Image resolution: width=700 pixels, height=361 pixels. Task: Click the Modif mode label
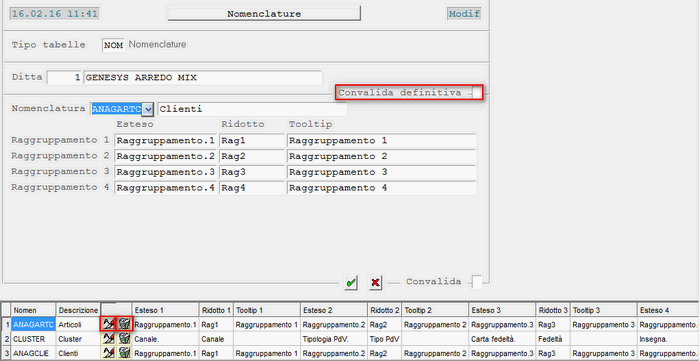tap(464, 14)
